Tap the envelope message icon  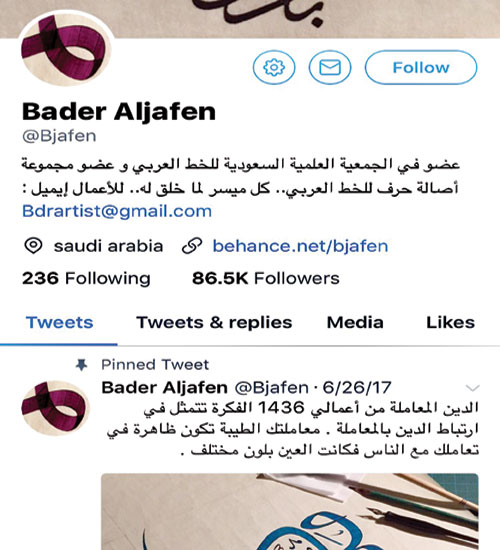[330, 67]
